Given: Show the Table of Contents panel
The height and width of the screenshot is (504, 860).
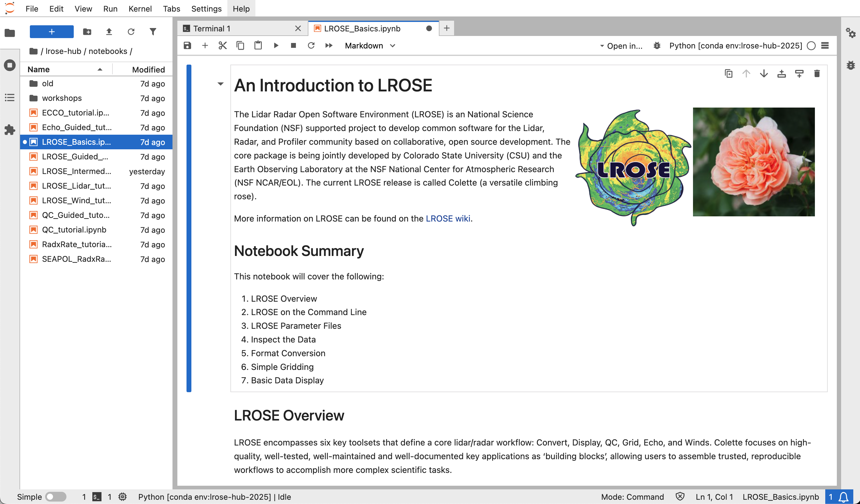Looking at the screenshot, I should click(x=9, y=98).
